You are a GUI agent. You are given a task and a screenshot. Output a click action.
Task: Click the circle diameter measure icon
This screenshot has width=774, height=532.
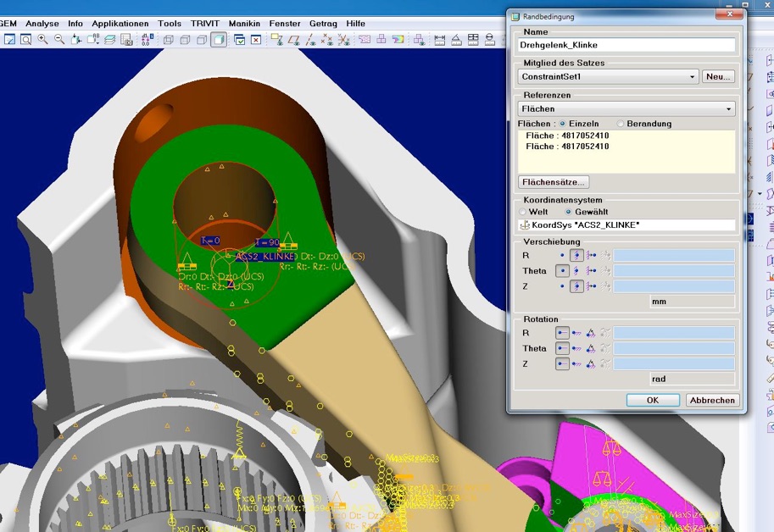tap(490, 40)
